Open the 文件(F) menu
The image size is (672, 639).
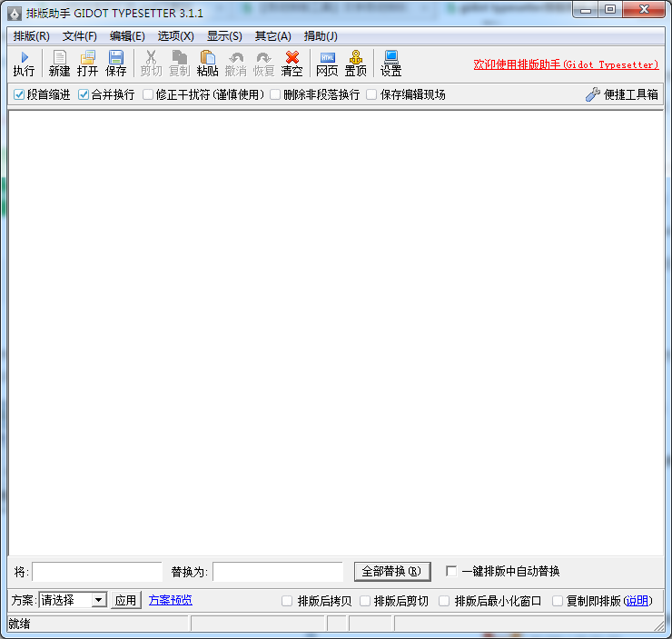(80, 36)
